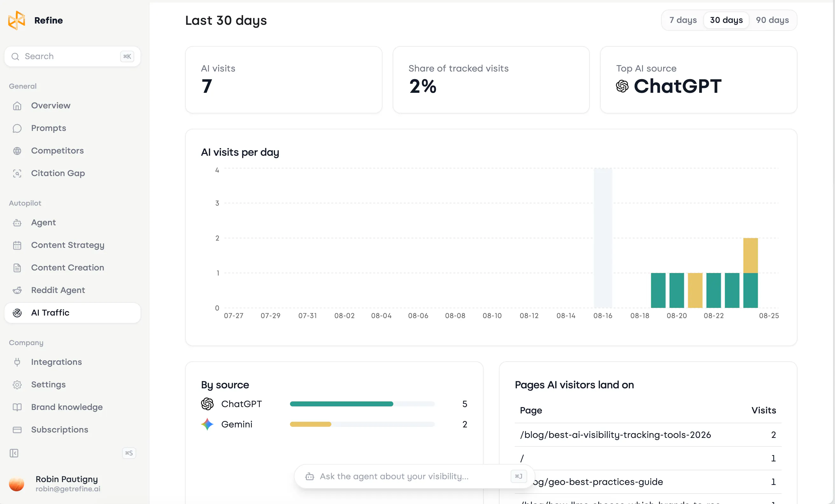This screenshot has height=504, width=835.
Task: Click the Reddit Agent icon
Action: tap(17, 290)
